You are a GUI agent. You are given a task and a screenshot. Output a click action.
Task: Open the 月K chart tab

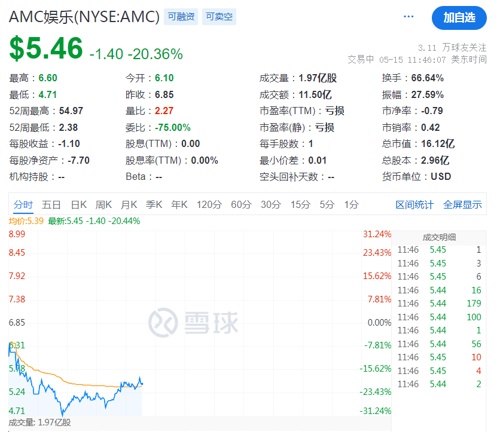point(129,204)
